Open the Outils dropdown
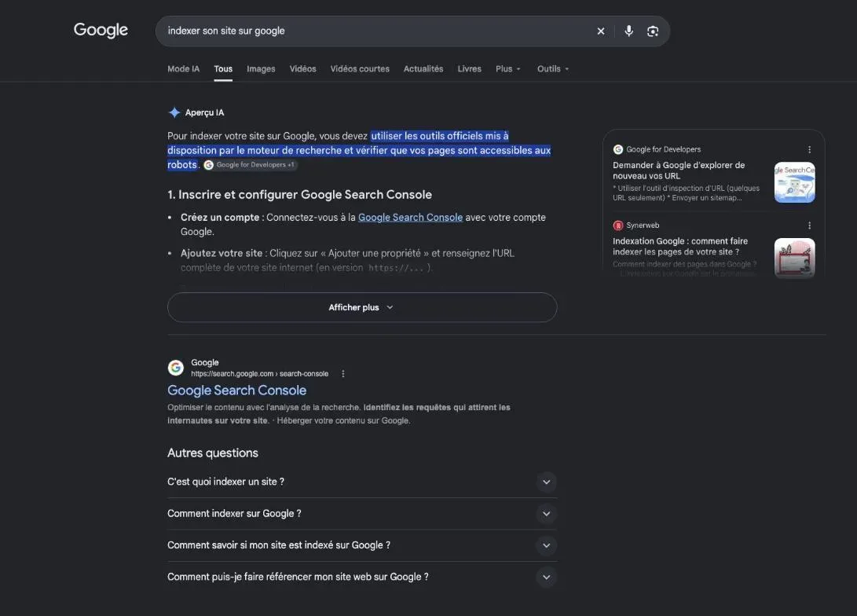 click(552, 69)
